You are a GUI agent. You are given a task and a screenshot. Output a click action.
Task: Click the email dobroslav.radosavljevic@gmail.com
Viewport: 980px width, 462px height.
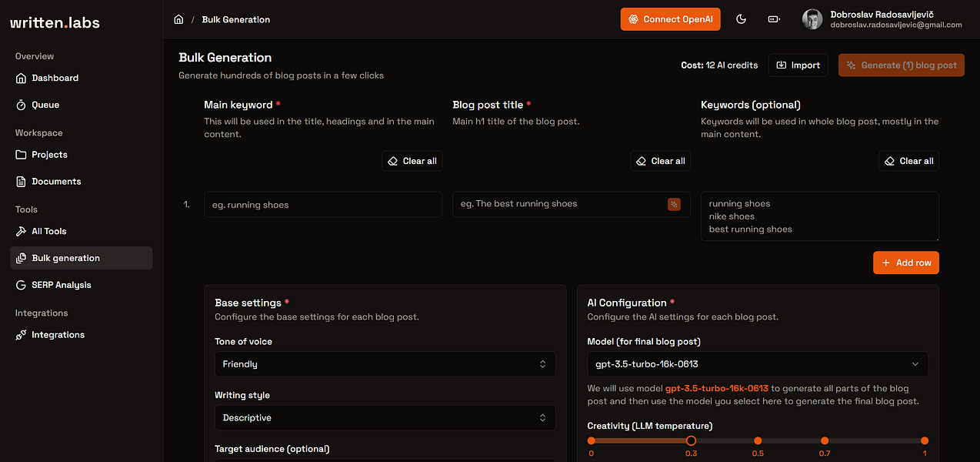(896, 25)
